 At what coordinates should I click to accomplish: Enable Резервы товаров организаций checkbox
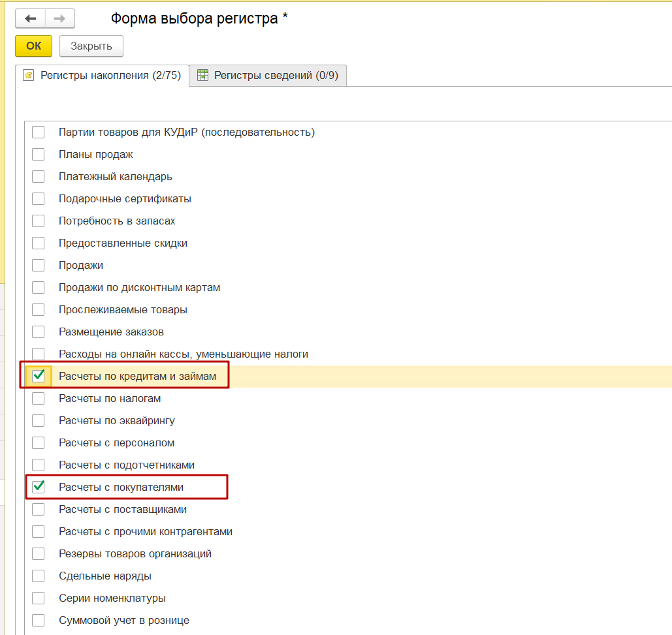38,553
